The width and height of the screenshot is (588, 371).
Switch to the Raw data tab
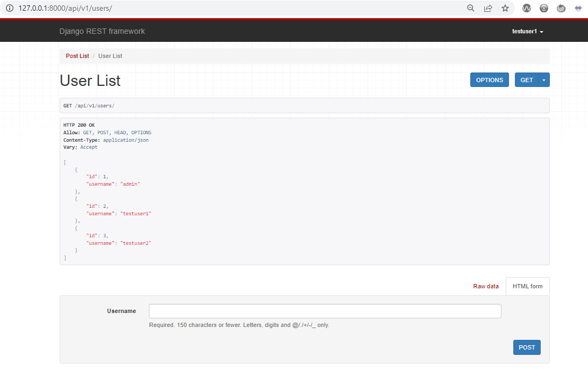pos(486,286)
